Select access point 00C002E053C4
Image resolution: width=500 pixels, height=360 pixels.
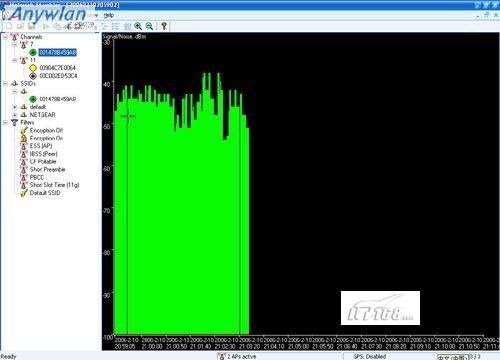(58, 76)
